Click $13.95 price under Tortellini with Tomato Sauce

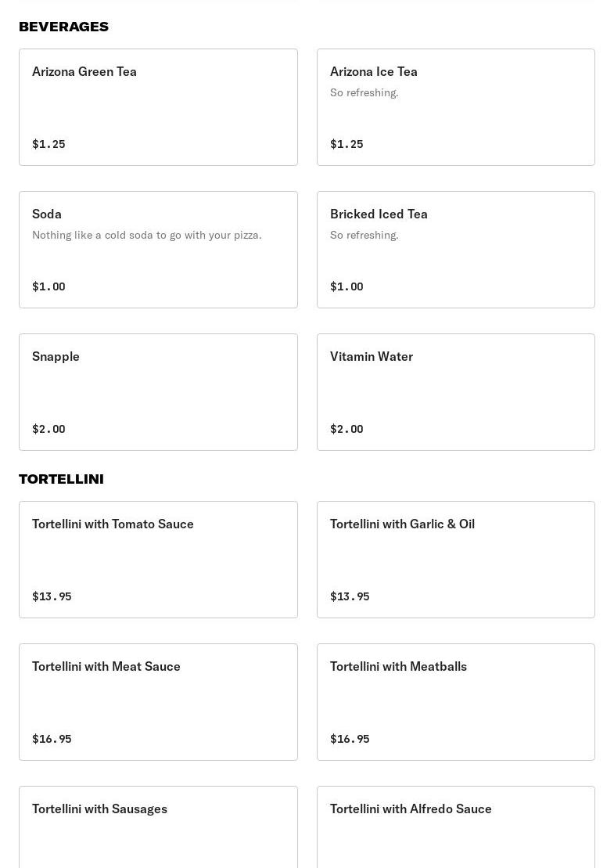[52, 596]
